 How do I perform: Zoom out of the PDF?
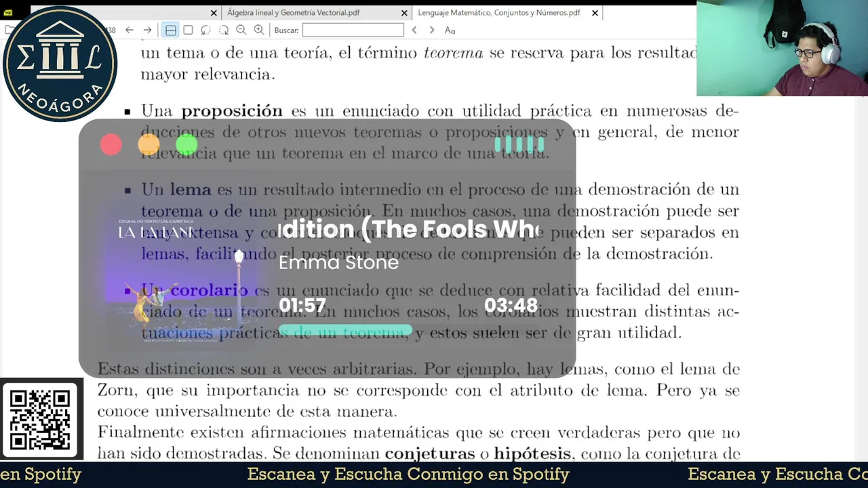(241, 30)
